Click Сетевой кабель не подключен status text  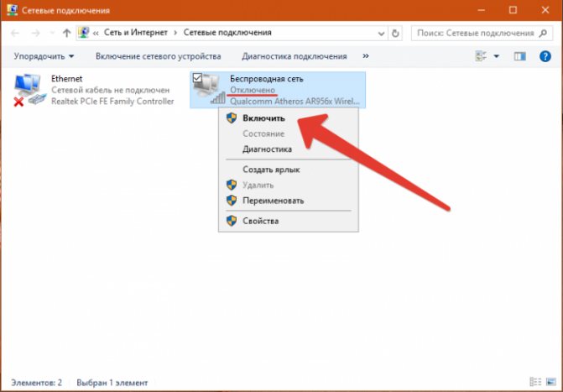[x=110, y=90]
